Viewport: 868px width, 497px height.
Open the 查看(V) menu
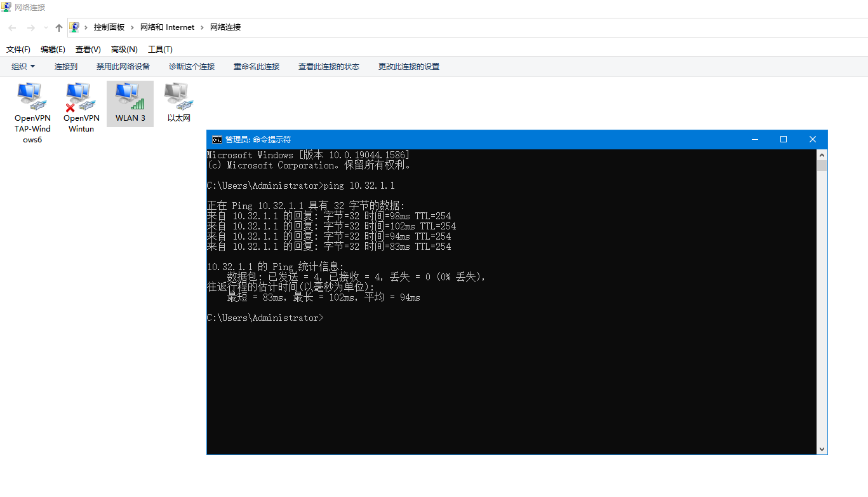click(88, 49)
